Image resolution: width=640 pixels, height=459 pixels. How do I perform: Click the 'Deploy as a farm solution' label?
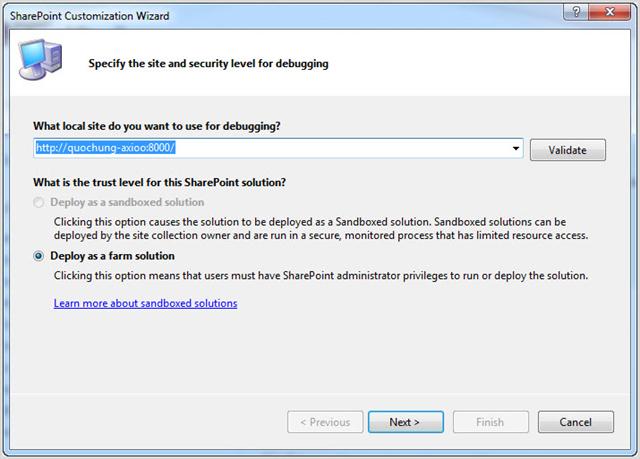pyautogui.click(x=112, y=256)
